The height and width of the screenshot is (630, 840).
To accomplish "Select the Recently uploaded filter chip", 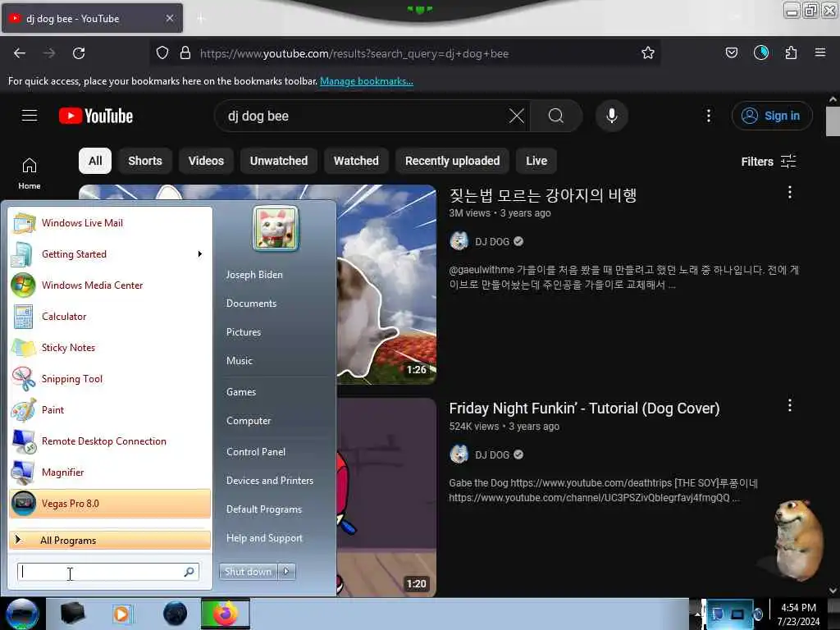I will click(452, 161).
